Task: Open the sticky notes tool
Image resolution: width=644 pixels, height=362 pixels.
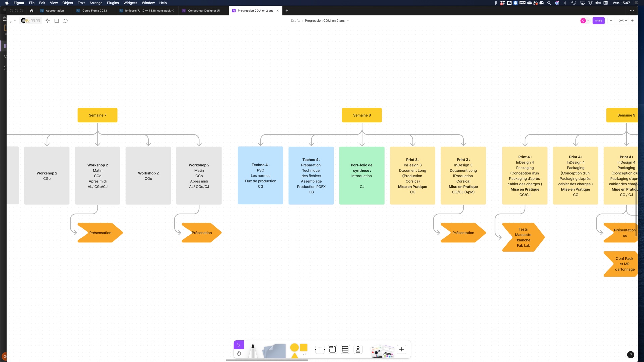Action: [274, 351]
